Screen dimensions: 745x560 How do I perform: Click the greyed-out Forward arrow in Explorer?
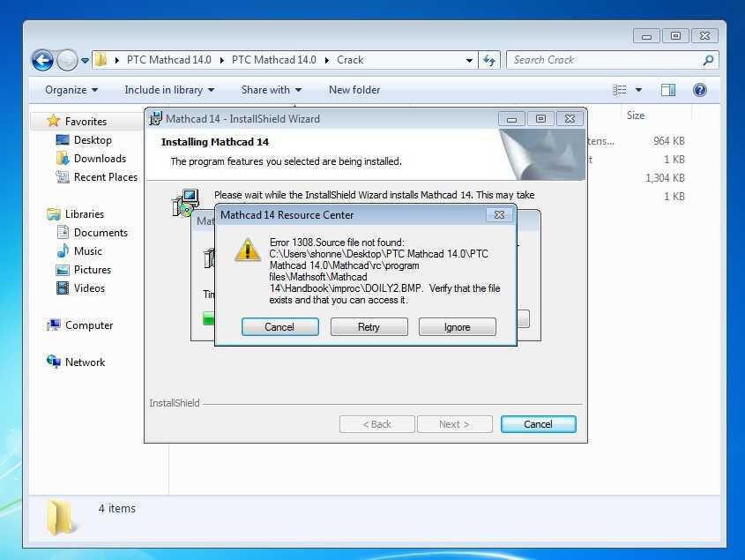tap(67, 60)
